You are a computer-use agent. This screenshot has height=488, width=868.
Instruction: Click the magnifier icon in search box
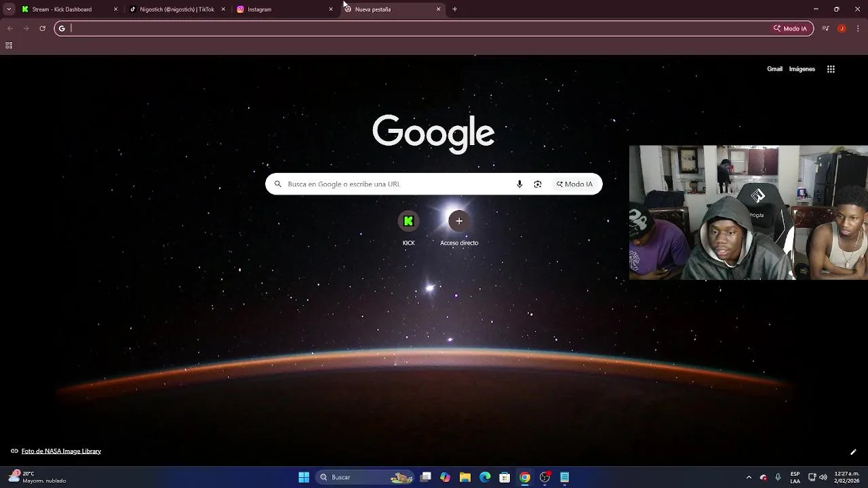click(x=277, y=184)
